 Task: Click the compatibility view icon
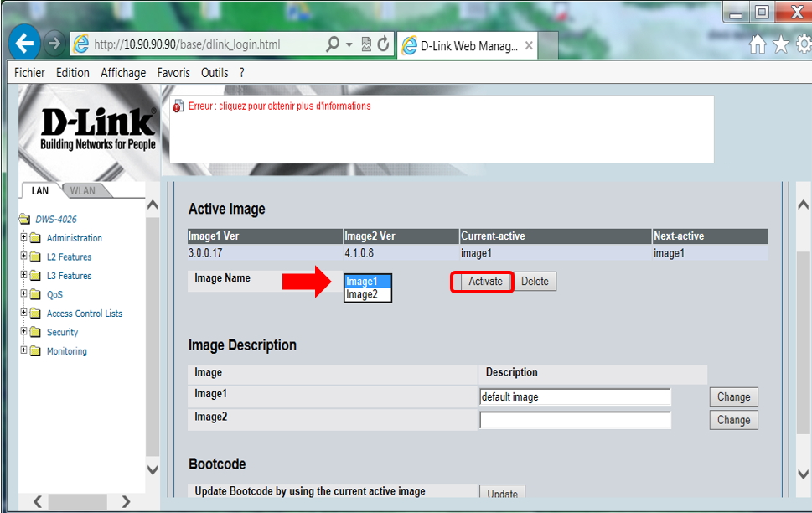366,44
